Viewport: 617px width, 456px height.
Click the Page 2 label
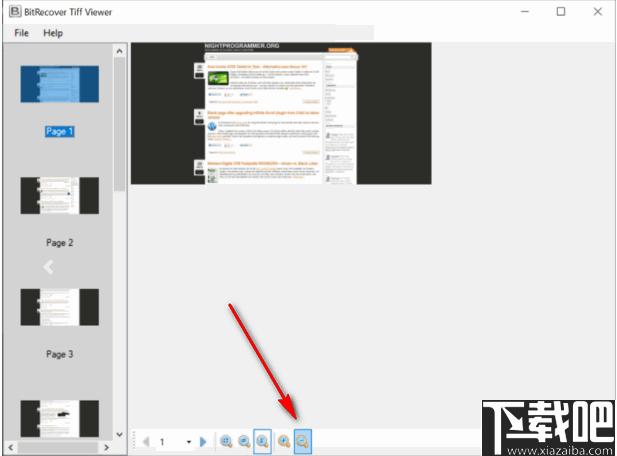pyautogui.click(x=59, y=243)
